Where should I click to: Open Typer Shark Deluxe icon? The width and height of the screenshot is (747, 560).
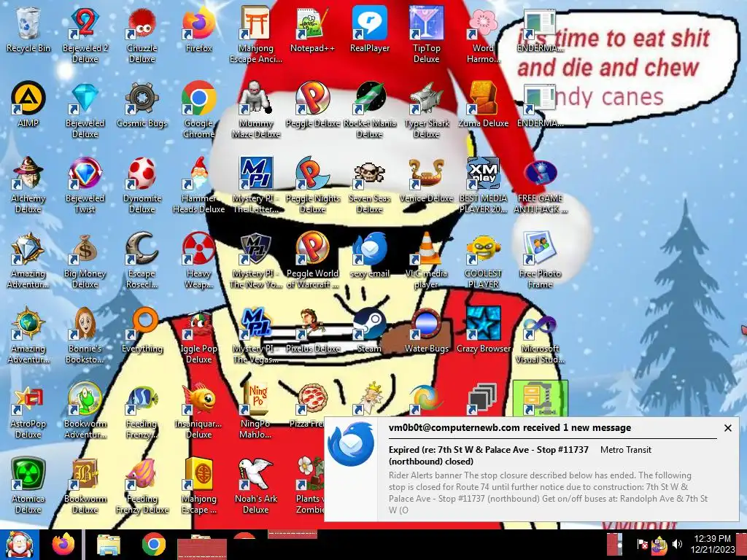point(426,109)
